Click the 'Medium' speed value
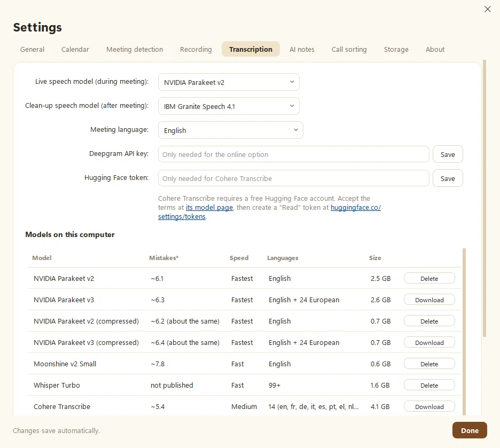 [244, 406]
